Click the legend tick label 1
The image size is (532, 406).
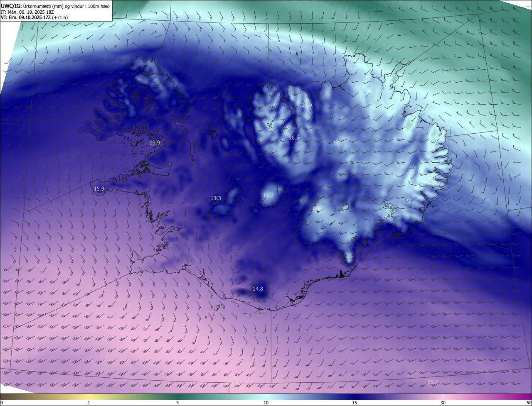[x=89, y=403]
